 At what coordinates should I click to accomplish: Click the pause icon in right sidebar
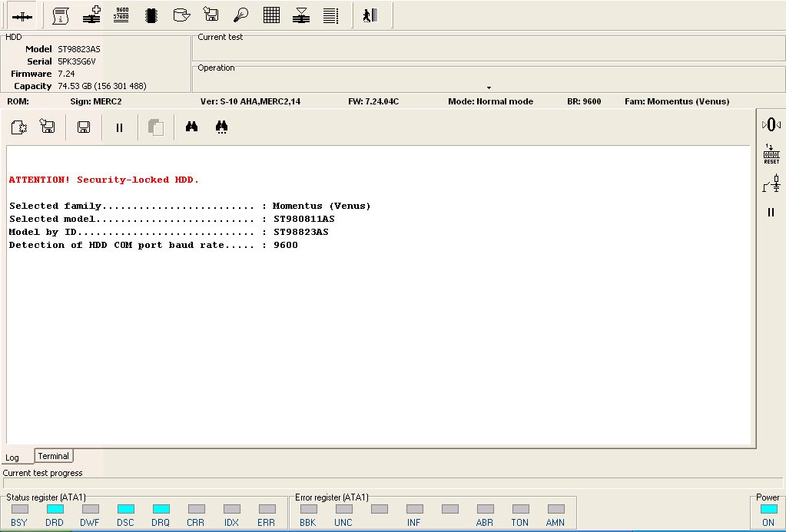tap(771, 213)
